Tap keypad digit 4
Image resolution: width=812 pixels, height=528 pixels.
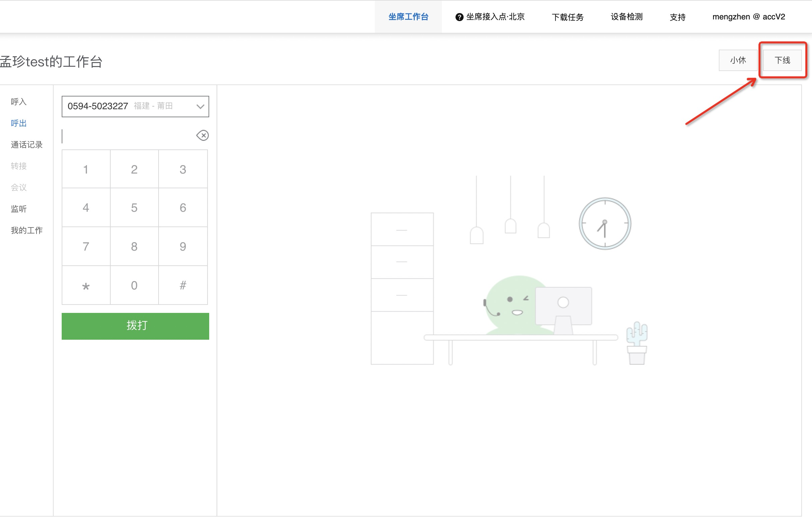tap(86, 208)
